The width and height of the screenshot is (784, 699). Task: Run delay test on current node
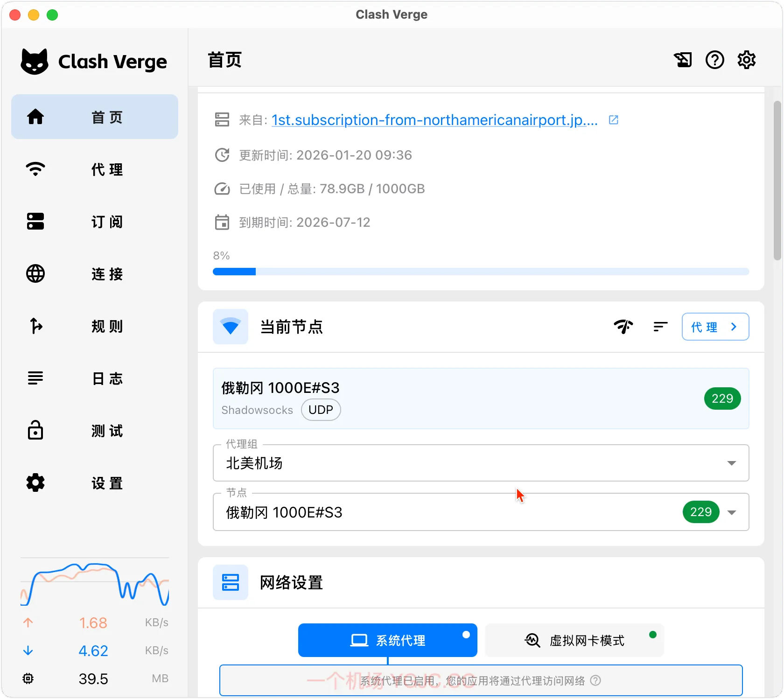click(x=623, y=327)
